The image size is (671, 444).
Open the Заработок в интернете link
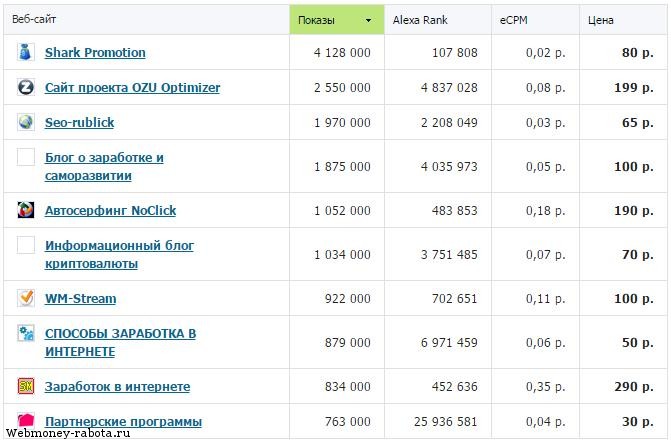click(x=117, y=387)
